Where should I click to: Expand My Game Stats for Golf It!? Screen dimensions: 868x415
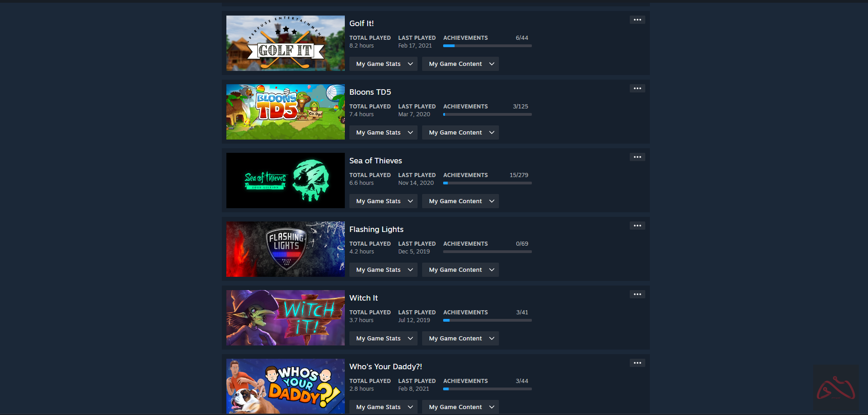coord(383,64)
